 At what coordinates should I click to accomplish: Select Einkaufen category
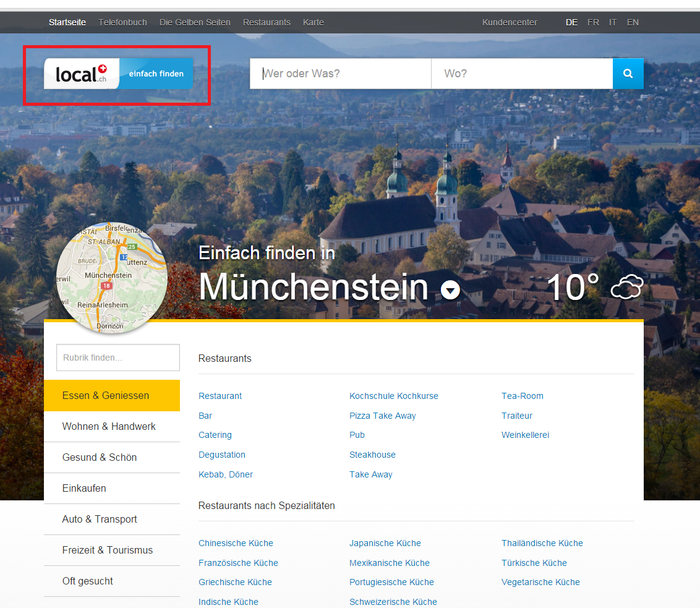111,489
